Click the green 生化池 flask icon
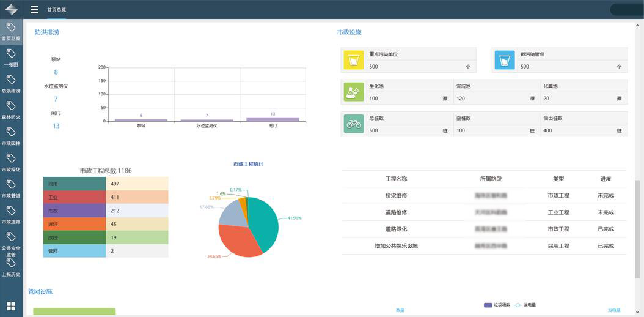This screenshot has width=644, height=317. tap(353, 92)
